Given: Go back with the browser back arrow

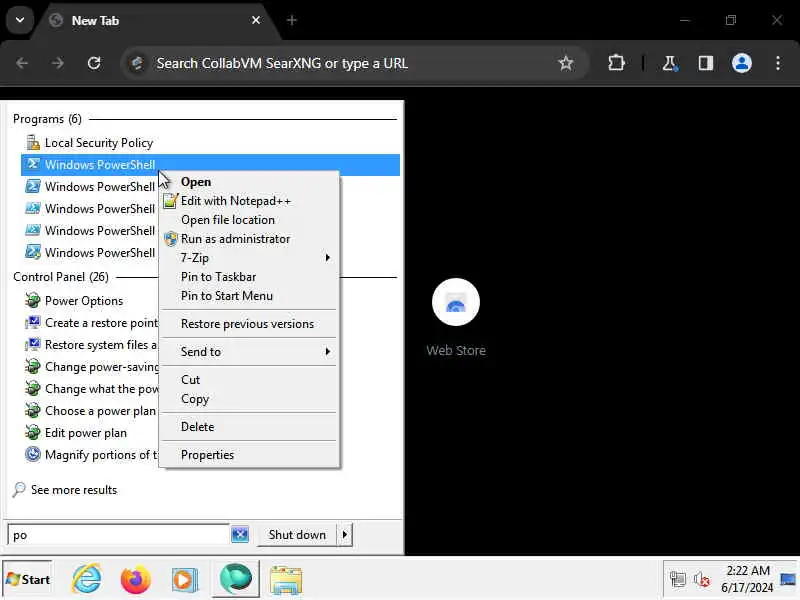Looking at the screenshot, I should (22, 63).
